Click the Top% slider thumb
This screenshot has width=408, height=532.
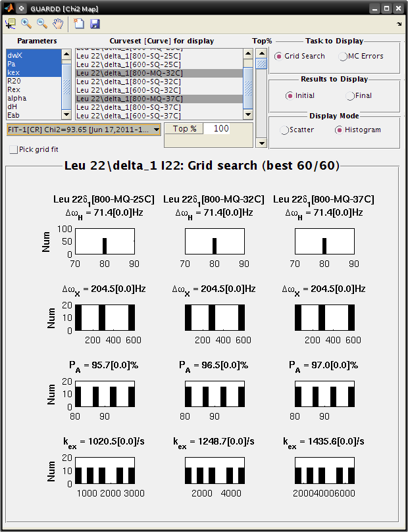click(261, 63)
